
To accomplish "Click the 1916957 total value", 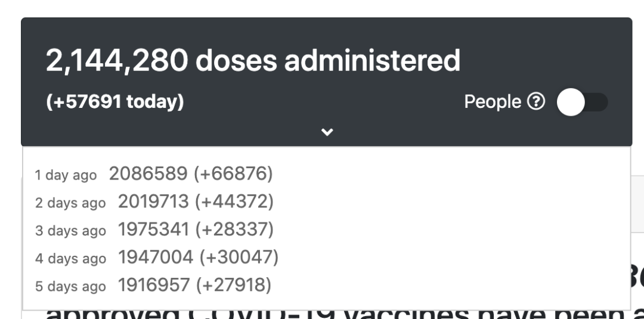I will pyautogui.click(x=154, y=285).
